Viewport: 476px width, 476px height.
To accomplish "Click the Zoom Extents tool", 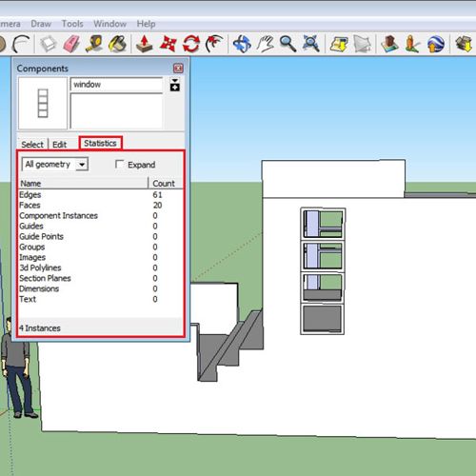I will click(311, 44).
